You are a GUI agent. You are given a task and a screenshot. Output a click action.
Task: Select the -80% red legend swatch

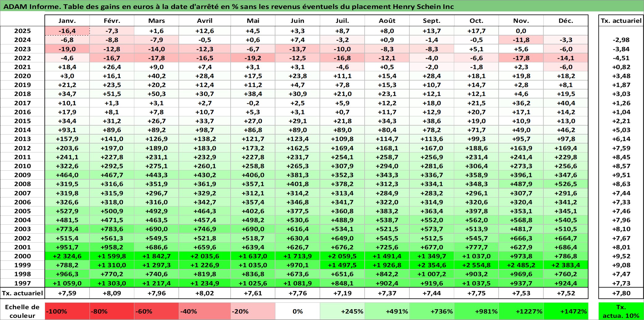112,311
